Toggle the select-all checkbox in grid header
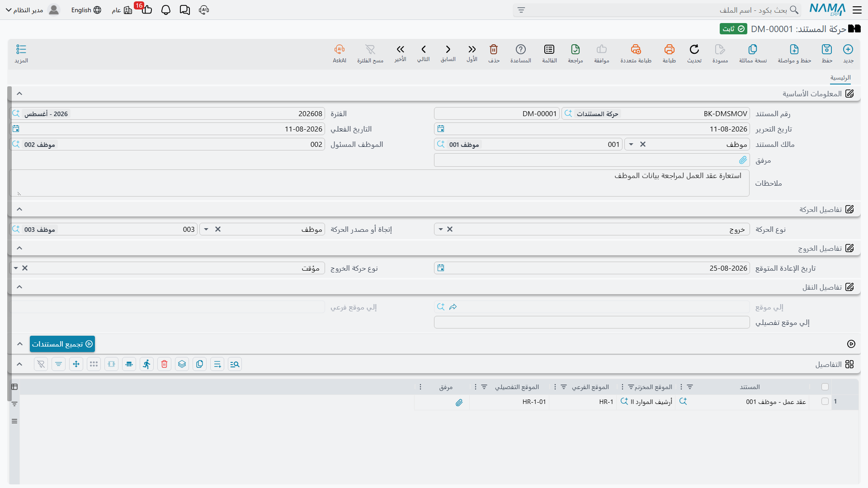The width and height of the screenshot is (868, 488). point(825,387)
